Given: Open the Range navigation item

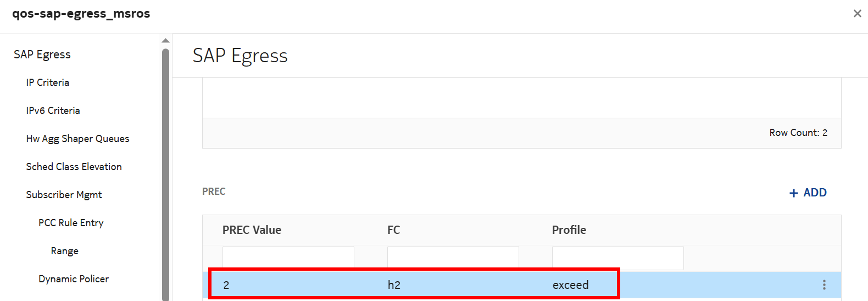Looking at the screenshot, I should (x=64, y=251).
